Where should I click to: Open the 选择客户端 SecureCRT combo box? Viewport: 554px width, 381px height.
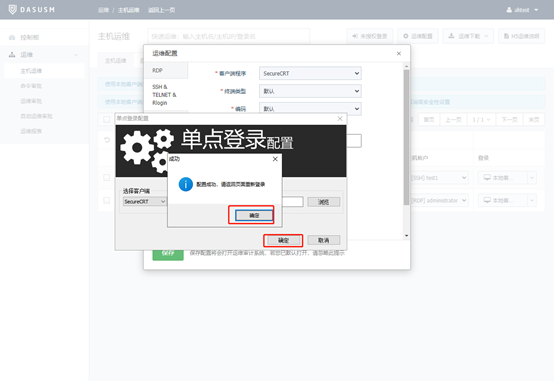pyautogui.click(x=145, y=201)
